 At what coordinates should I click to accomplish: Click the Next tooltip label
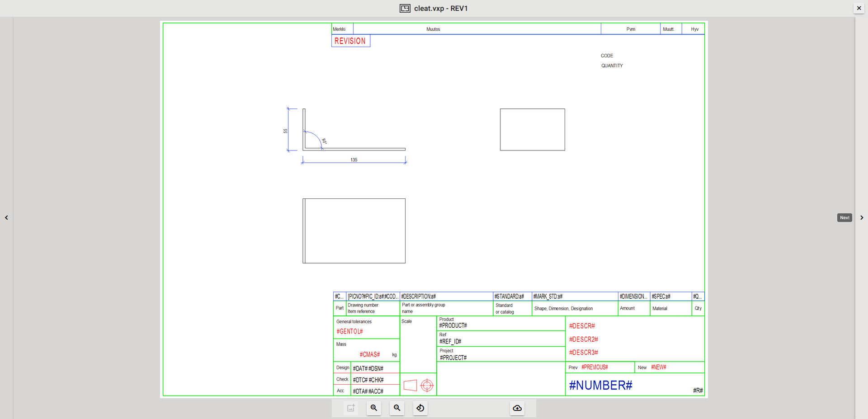pos(844,218)
